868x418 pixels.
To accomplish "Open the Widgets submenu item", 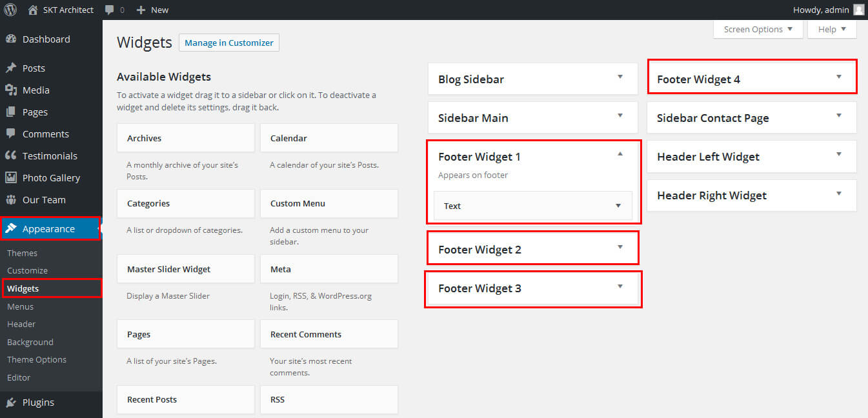I will (x=23, y=288).
